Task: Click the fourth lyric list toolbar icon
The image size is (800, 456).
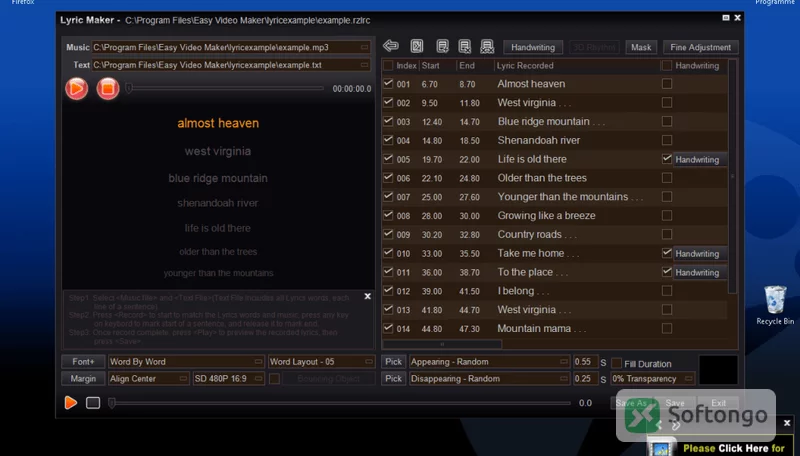Action: pos(465,46)
